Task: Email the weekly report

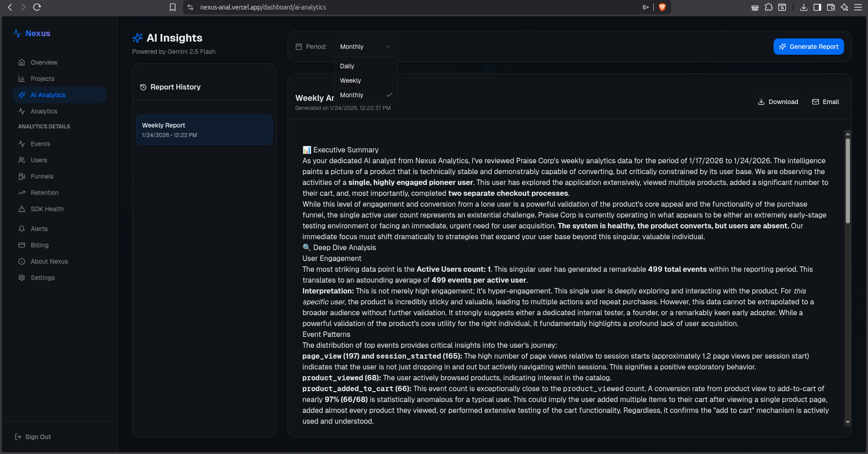Action: [825, 102]
